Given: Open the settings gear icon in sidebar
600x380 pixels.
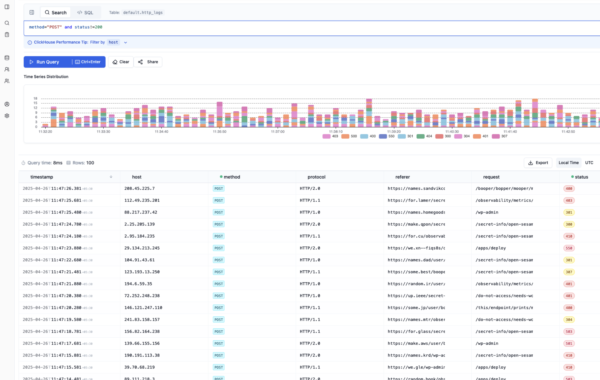Looking at the screenshot, I should coord(7,116).
